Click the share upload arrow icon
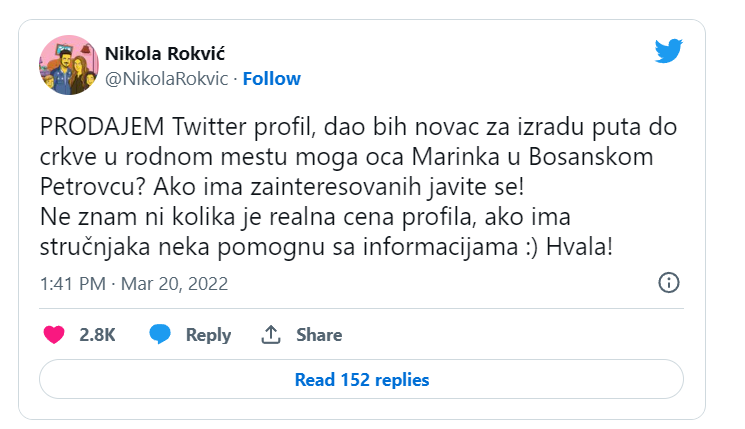 [270, 335]
